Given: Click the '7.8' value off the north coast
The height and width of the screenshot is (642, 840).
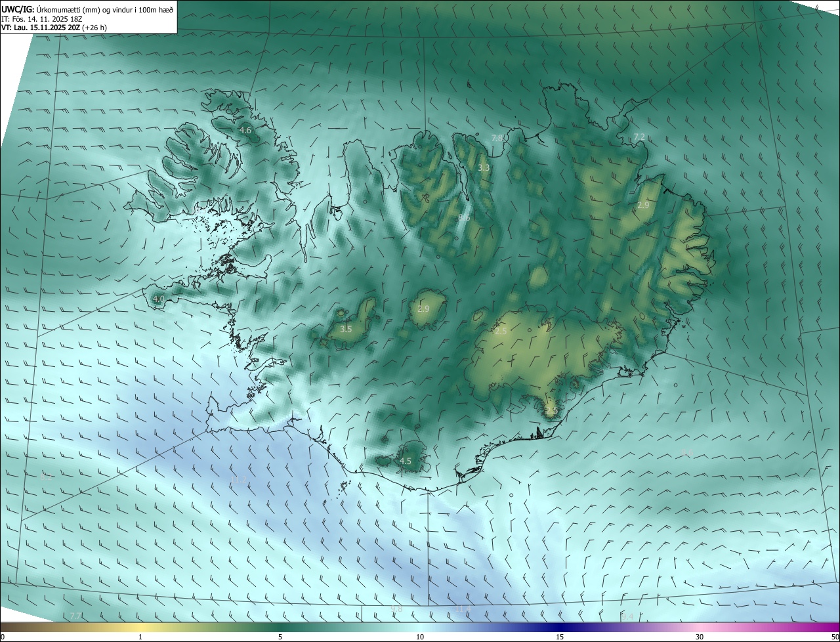Looking at the screenshot, I should coord(497,138).
